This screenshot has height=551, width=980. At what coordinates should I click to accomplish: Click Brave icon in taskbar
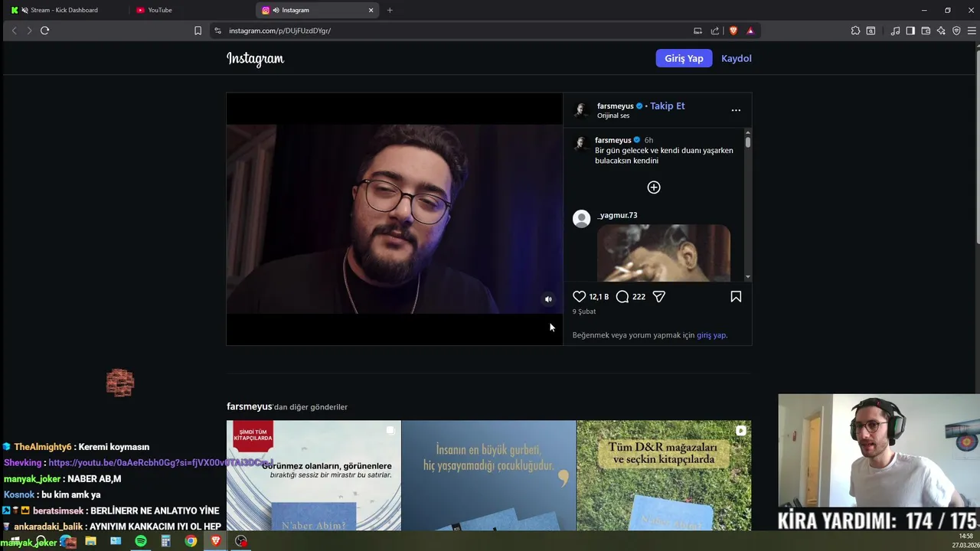(216, 541)
